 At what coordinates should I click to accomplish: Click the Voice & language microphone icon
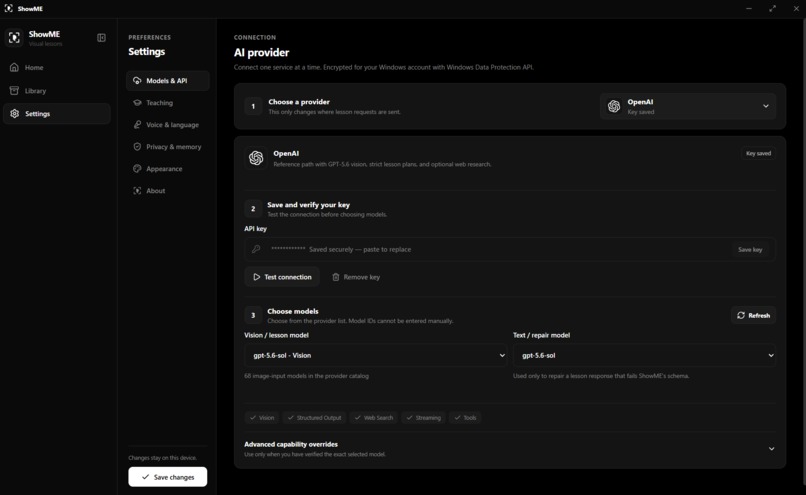137,125
